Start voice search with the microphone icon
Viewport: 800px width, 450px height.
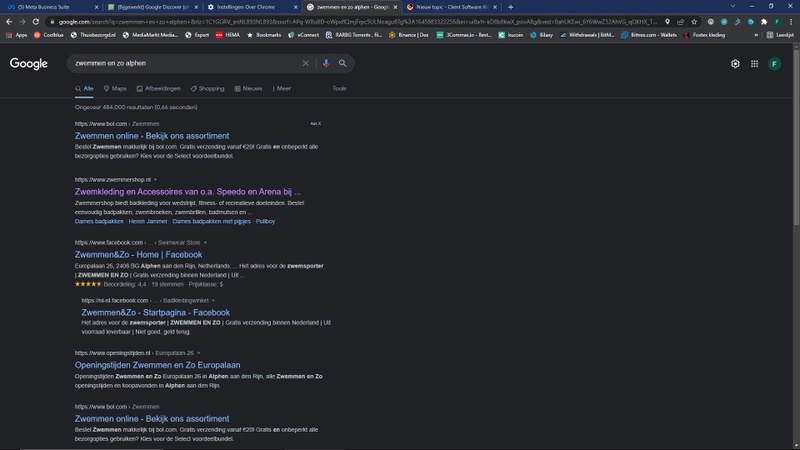point(326,63)
